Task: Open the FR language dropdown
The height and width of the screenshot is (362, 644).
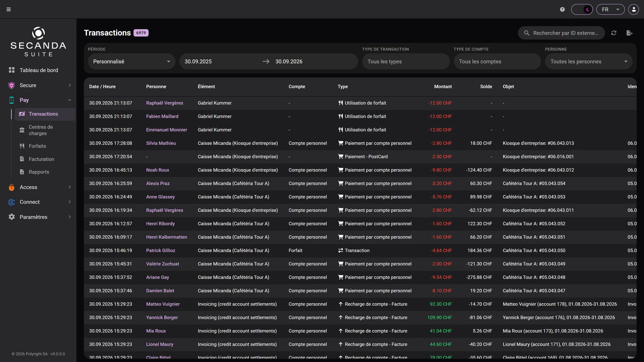Action: [x=610, y=9]
